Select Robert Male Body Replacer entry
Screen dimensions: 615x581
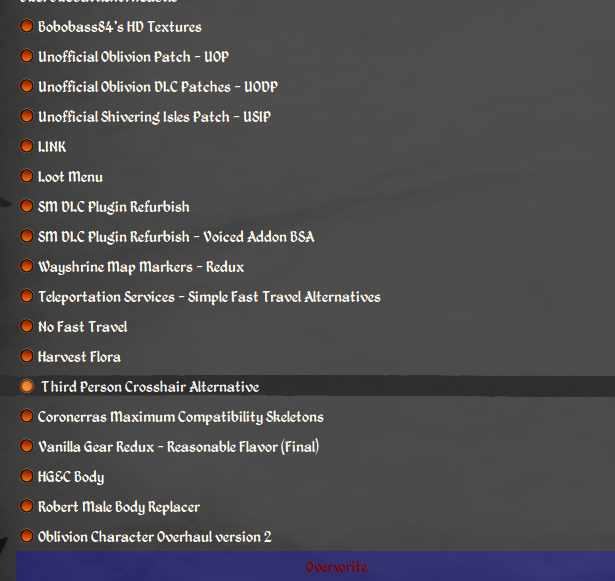[x=119, y=507]
